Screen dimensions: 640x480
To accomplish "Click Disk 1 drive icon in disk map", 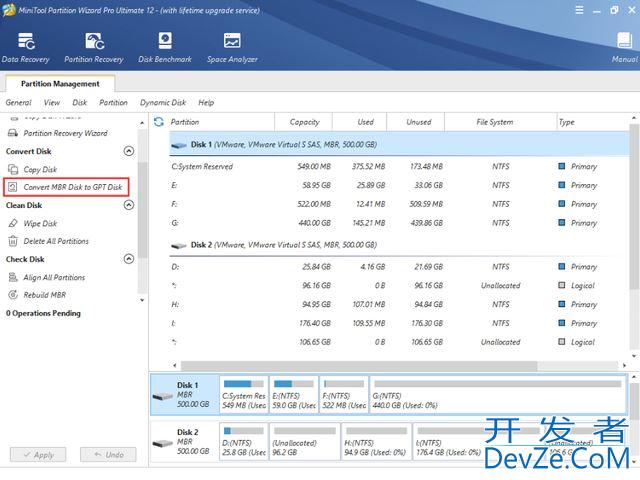I will [162, 396].
